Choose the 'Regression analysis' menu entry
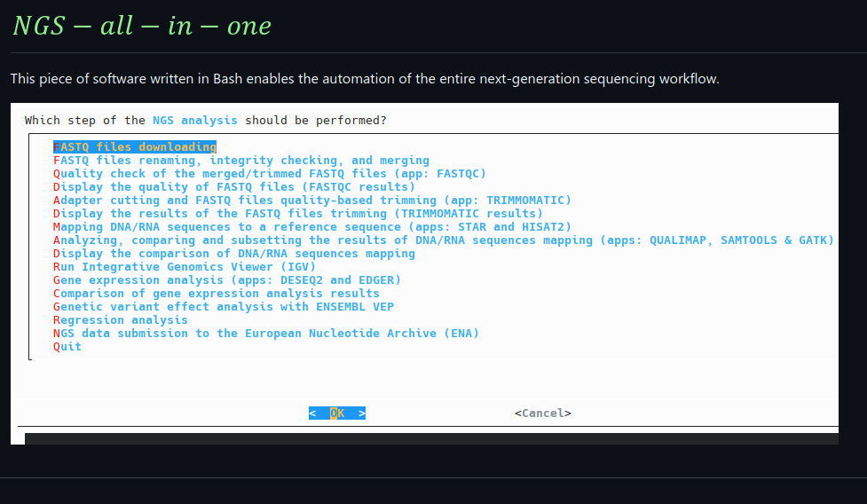 [x=121, y=320]
